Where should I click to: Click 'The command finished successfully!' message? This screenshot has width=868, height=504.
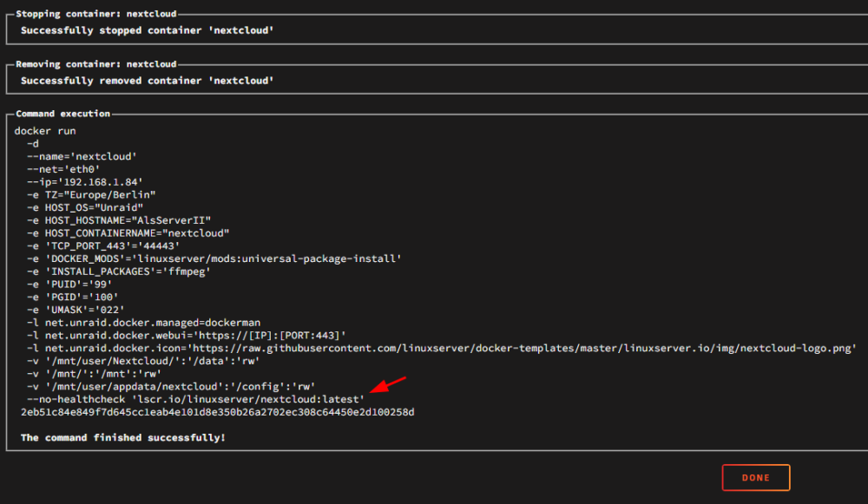pyautogui.click(x=123, y=437)
